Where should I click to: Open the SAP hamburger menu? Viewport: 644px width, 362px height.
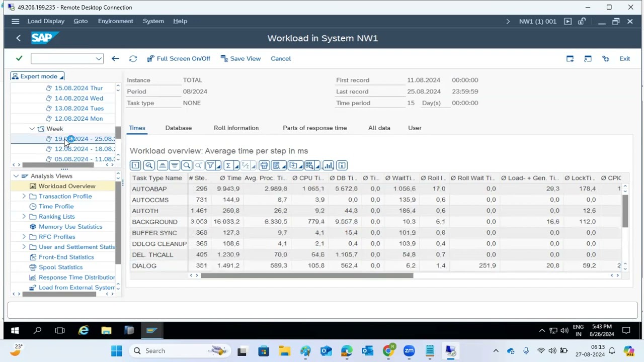[15, 21]
